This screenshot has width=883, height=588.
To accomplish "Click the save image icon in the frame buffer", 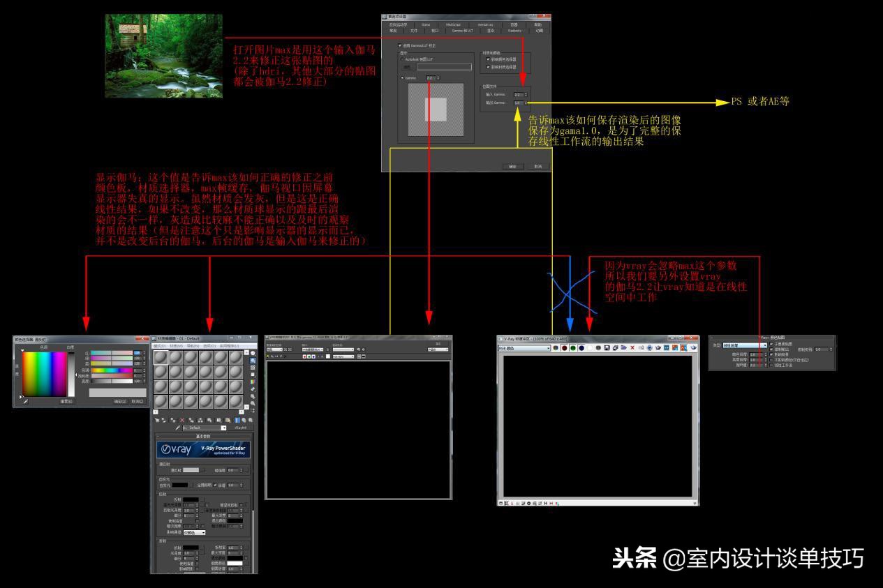I will tap(606, 347).
